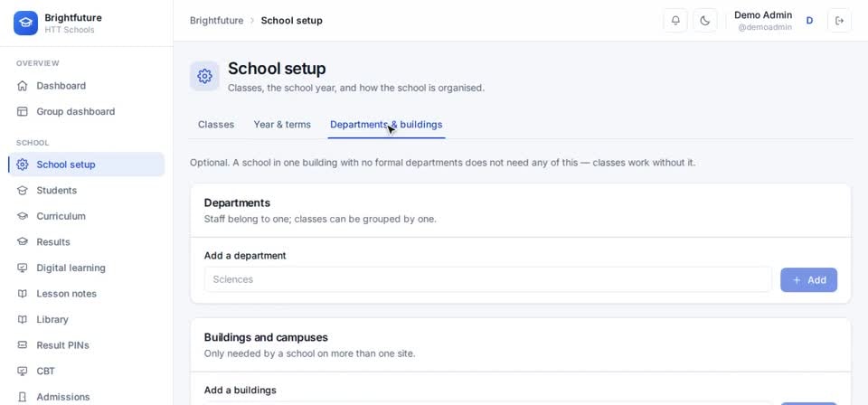This screenshot has height=405, width=868.
Task: Select the Departments & buildings tab
Action: 386,125
